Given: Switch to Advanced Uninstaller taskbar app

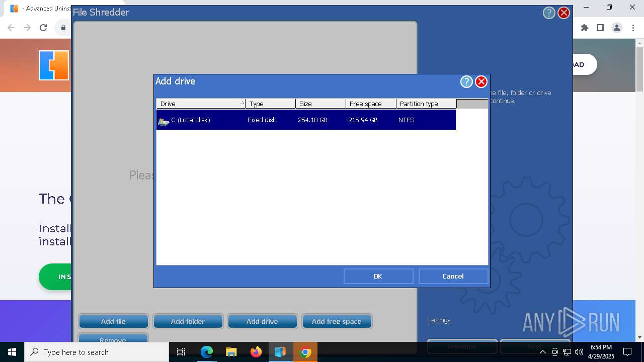Looking at the screenshot, I should click(280, 352).
